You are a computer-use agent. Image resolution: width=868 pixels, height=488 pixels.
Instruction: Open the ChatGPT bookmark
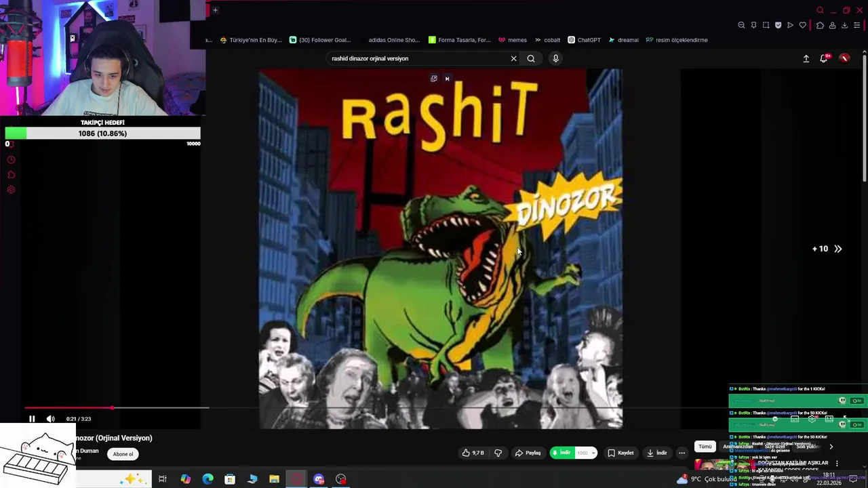[x=584, y=40]
